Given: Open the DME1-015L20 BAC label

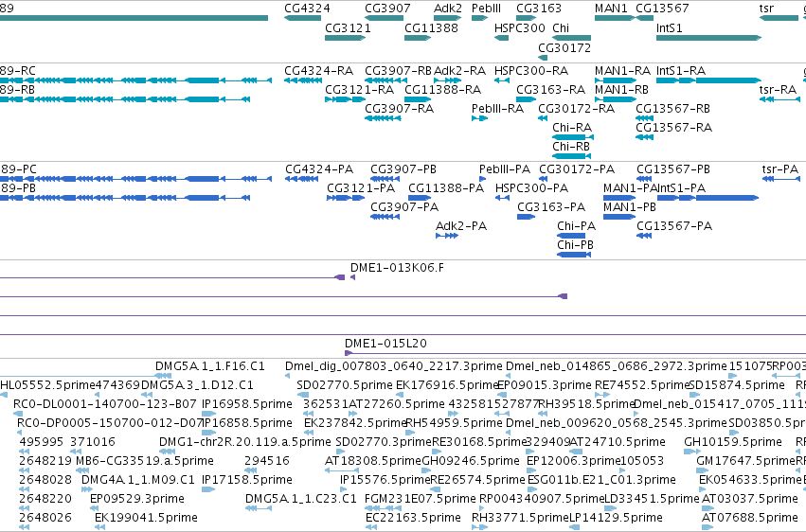Looking at the screenshot, I should [386, 344].
